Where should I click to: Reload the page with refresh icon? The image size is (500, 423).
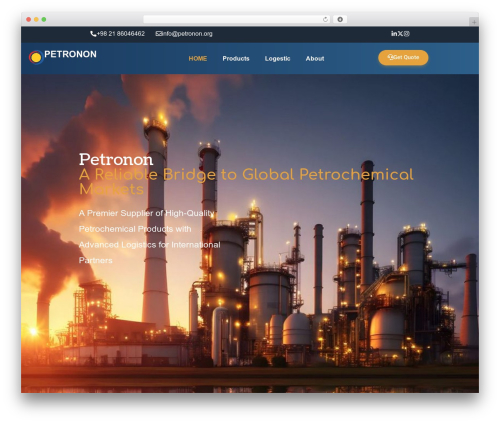(326, 19)
